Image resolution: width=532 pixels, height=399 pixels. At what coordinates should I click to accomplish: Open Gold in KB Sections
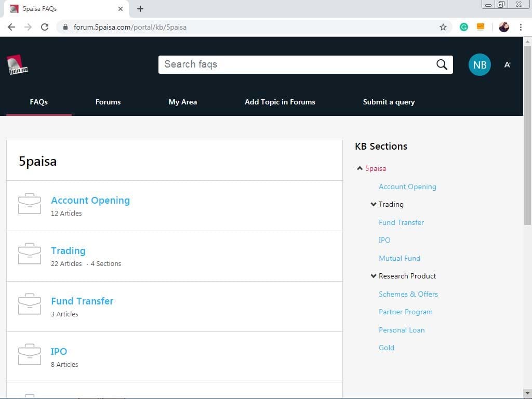click(387, 348)
